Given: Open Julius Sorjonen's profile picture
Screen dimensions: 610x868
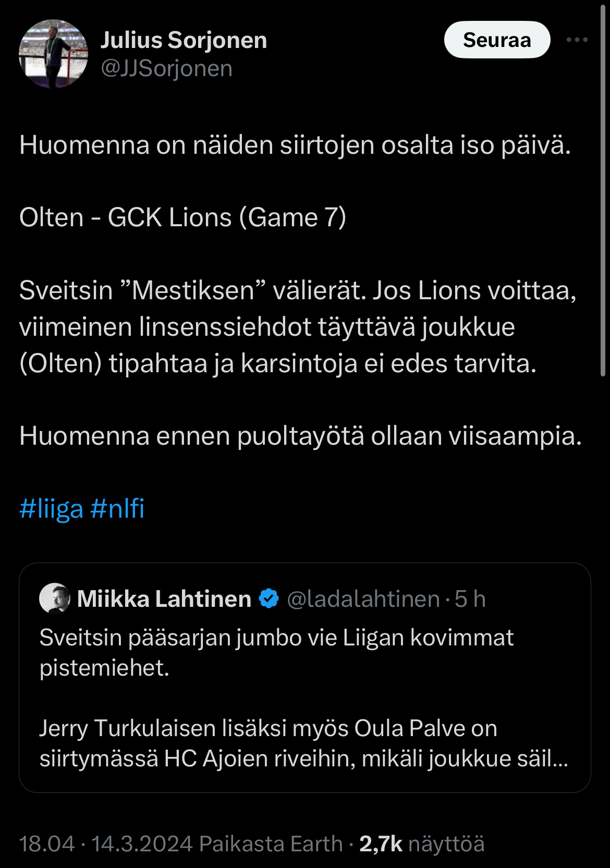Looking at the screenshot, I should tap(53, 54).
